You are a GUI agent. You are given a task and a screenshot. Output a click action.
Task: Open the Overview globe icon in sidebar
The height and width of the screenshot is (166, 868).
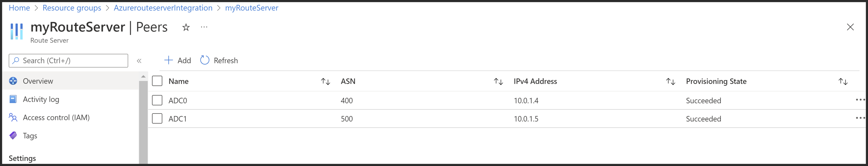point(13,81)
